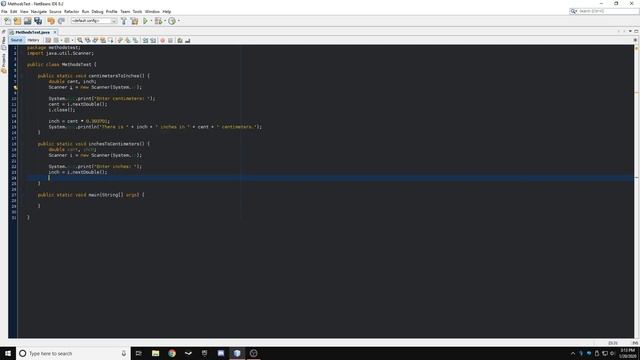Open the Window menu
Viewport: 640px width, 360px height.
pyautogui.click(x=152, y=11)
